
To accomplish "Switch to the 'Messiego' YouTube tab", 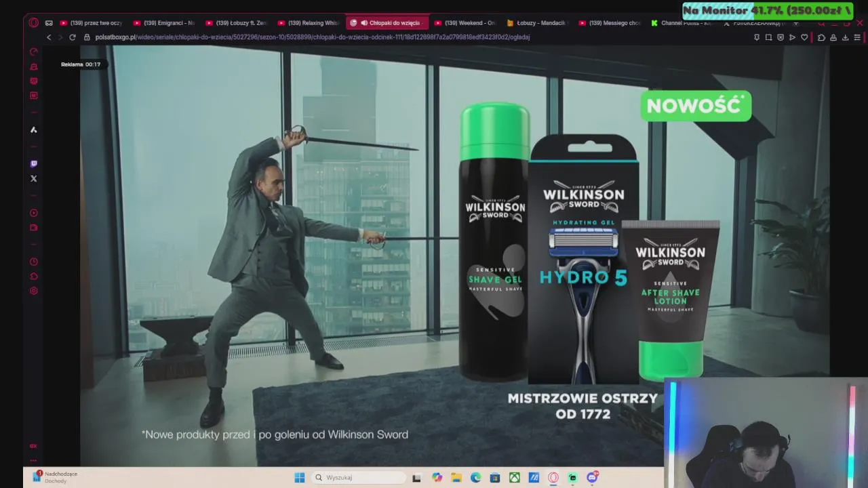I will pyautogui.click(x=609, y=23).
